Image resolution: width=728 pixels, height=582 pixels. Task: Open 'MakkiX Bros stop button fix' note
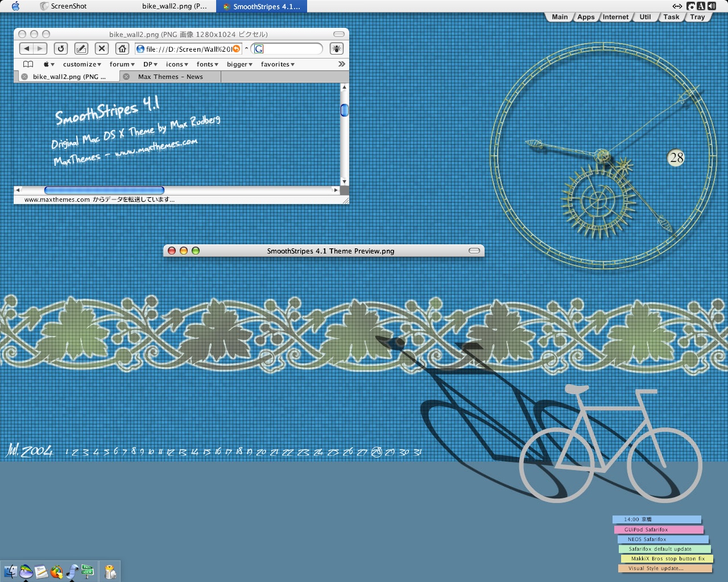[x=667, y=559]
